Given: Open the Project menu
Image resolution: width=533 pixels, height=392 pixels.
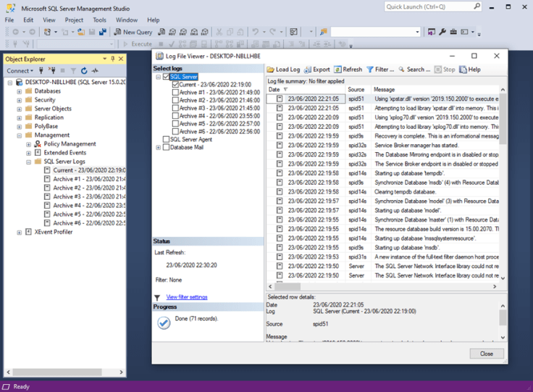Looking at the screenshot, I should 74,20.
